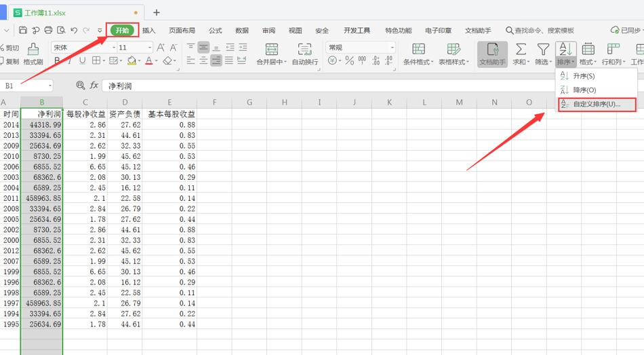Select 升序(S) from sort menu
Screen dimensions: 644x355
coord(596,76)
